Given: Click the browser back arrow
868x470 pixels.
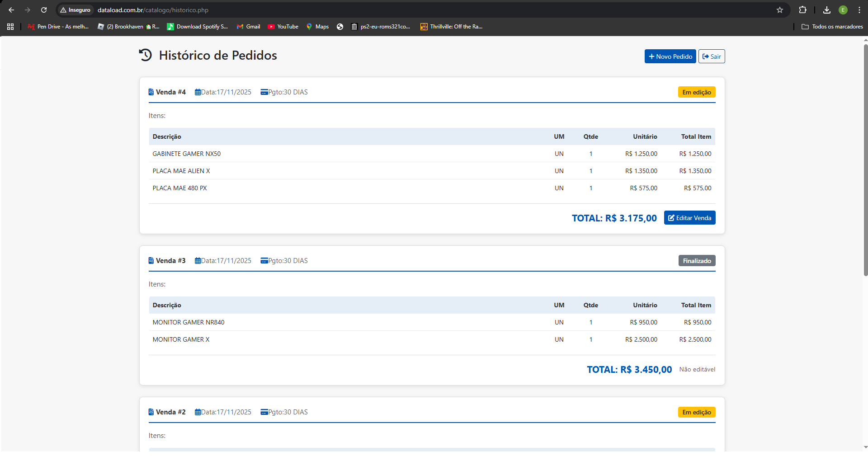Looking at the screenshot, I should pos(11,10).
